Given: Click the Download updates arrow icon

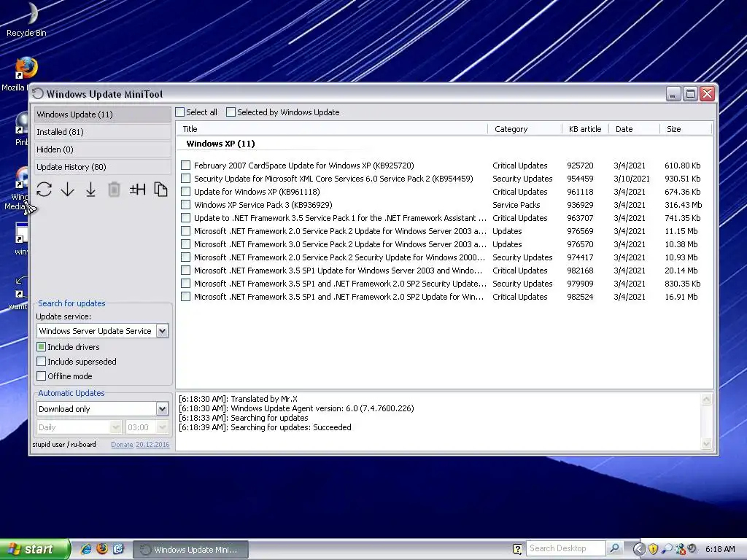Looking at the screenshot, I should pyautogui.click(x=68, y=190).
